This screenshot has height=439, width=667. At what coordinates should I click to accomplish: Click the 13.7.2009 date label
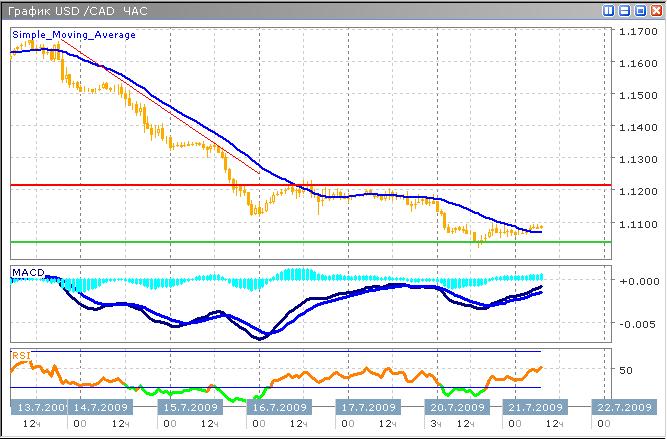point(39,407)
